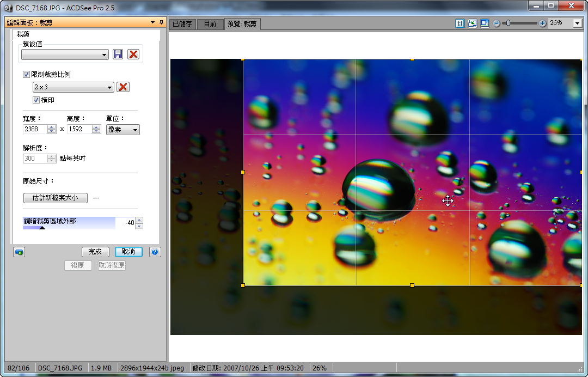Click the fit image to window icon

(472, 23)
